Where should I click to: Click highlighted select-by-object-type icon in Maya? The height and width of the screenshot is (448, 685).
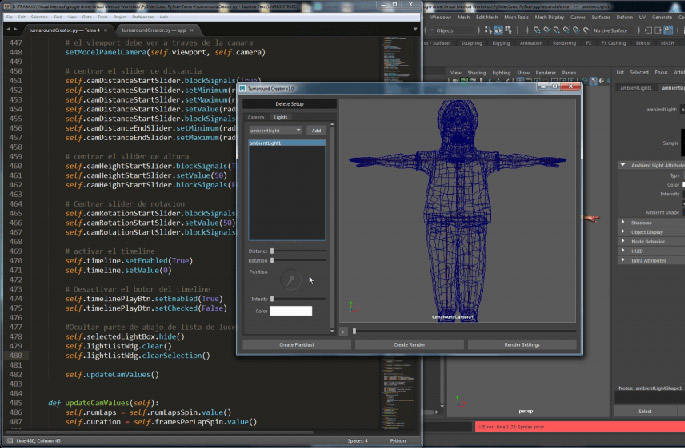click(x=498, y=30)
